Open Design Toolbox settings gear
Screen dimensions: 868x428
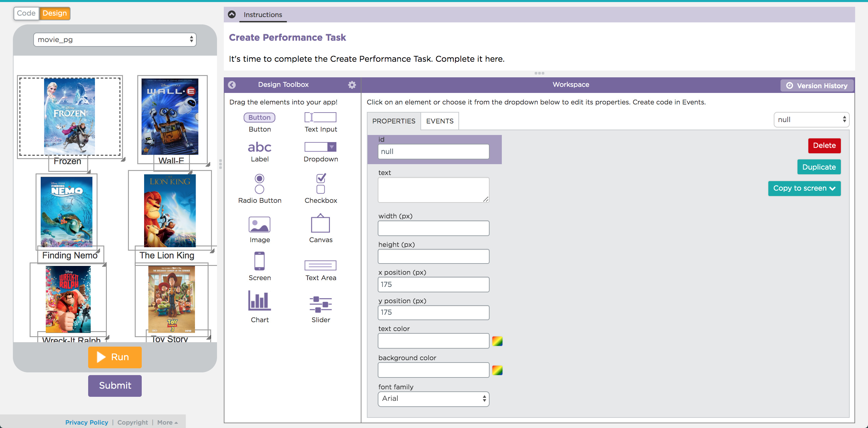tap(352, 85)
